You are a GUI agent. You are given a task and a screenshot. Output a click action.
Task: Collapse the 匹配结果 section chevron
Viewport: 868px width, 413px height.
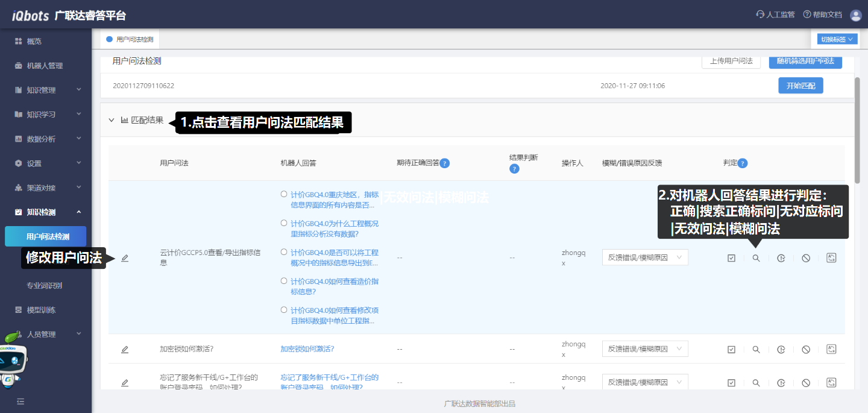pyautogui.click(x=112, y=120)
